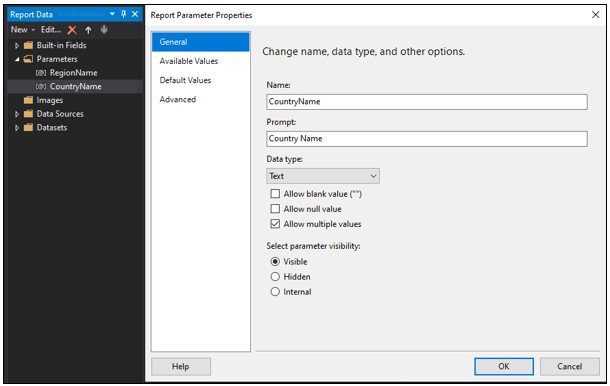Viewport: 610px width, 386px height.
Task: Click Cancel to discard changes
Action: tap(570, 367)
